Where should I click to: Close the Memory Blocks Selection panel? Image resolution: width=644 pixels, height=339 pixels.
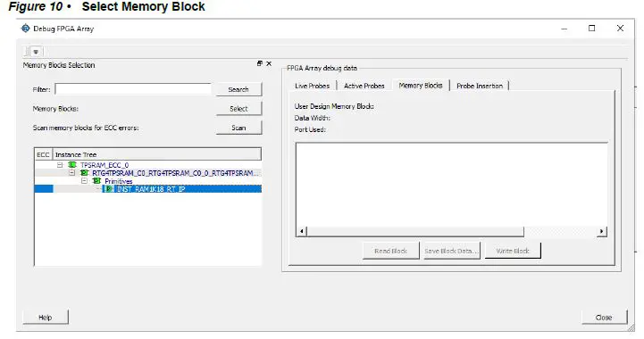point(269,63)
